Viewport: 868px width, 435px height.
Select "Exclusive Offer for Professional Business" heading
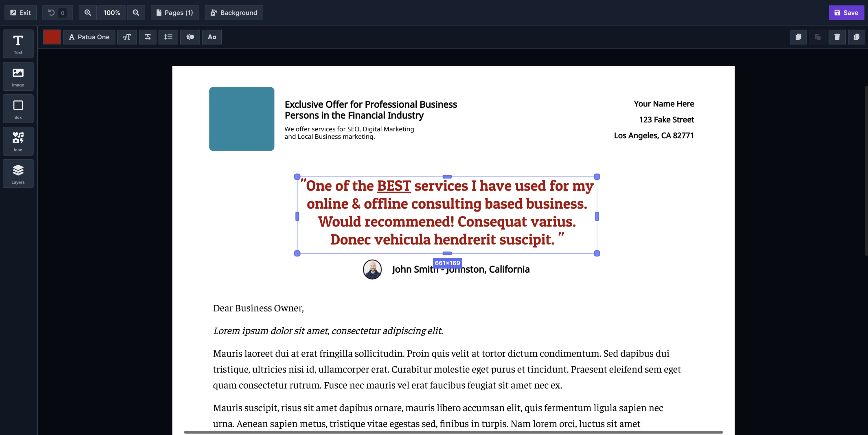point(371,109)
